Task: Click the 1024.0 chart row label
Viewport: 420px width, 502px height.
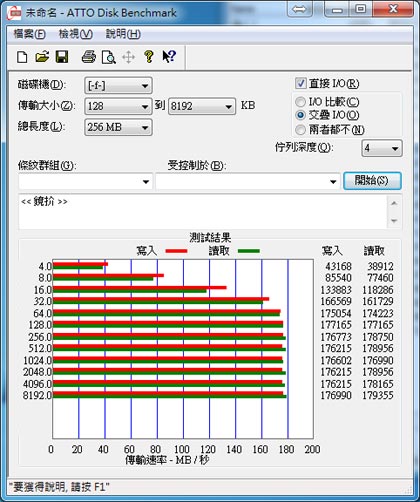Action: click(37, 360)
